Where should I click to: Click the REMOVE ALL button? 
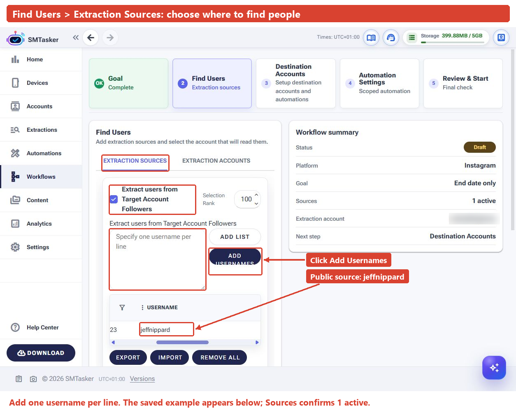[220, 357]
